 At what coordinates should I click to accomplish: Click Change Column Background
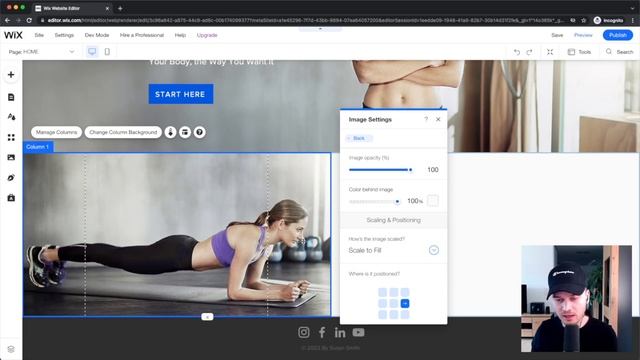[123, 132]
